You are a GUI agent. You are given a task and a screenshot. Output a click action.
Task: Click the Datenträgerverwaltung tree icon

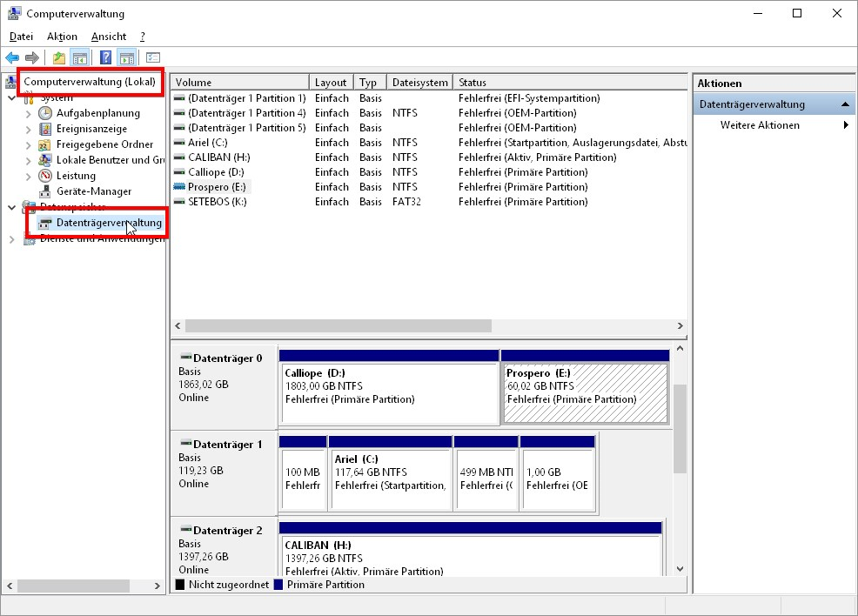(45, 223)
